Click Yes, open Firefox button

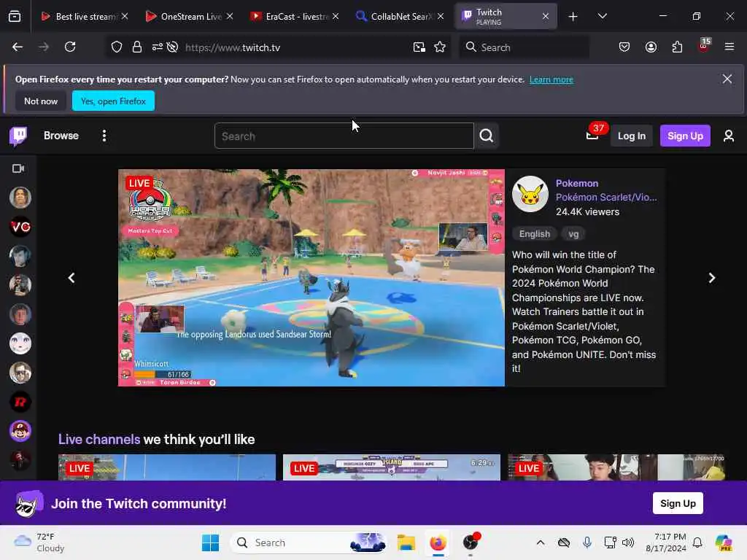(x=113, y=101)
